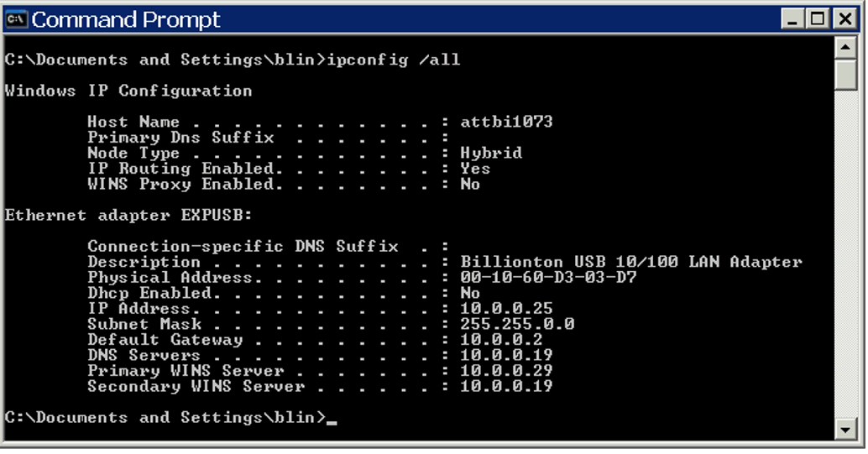Click the scrollbar down arrow
The image size is (868, 454).
pyautogui.click(x=845, y=429)
